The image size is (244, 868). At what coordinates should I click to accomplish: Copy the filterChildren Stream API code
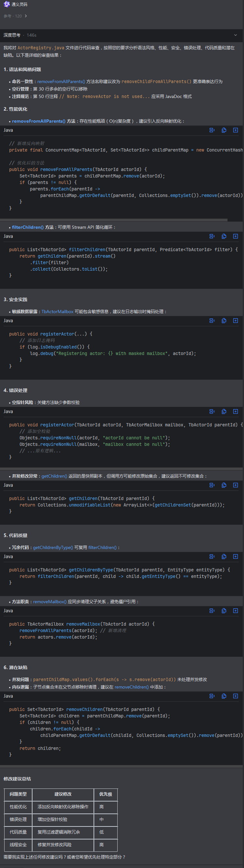(224, 236)
